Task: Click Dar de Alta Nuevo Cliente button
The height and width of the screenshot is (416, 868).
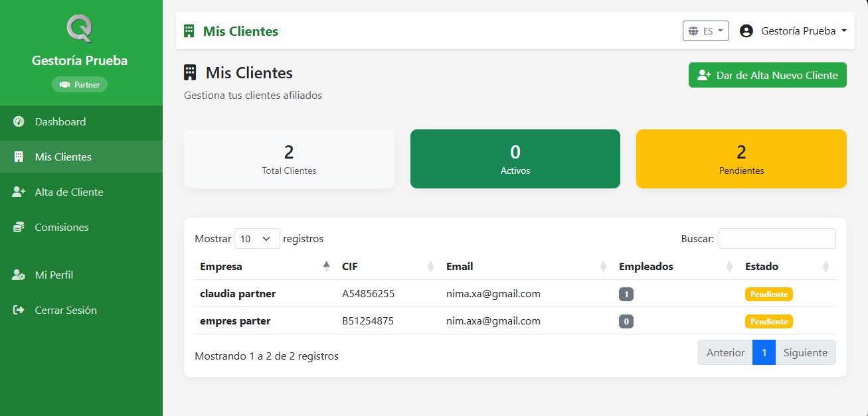Action: coord(767,75)
